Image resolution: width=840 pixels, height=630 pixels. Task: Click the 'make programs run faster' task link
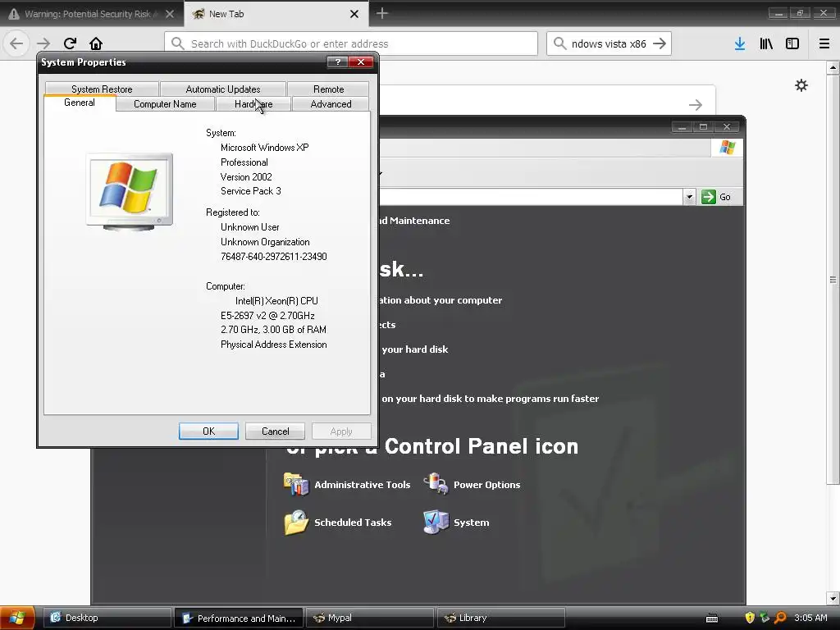[x=491, y=399]
